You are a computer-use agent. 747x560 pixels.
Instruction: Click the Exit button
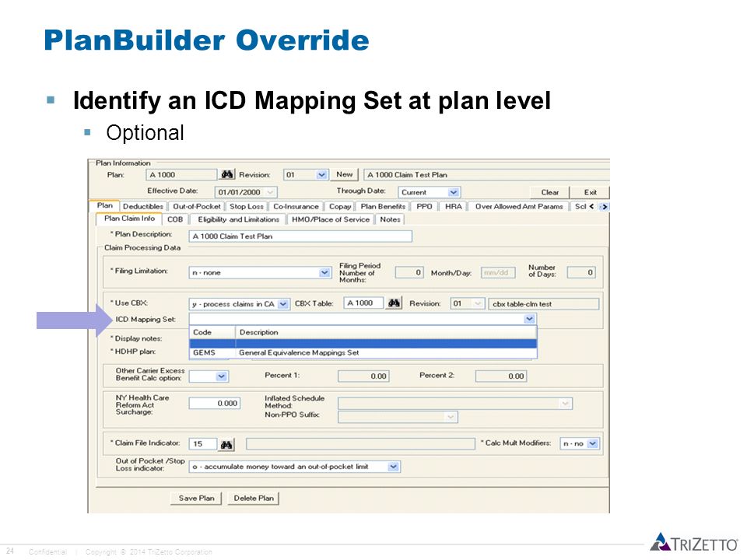(591, 192)
